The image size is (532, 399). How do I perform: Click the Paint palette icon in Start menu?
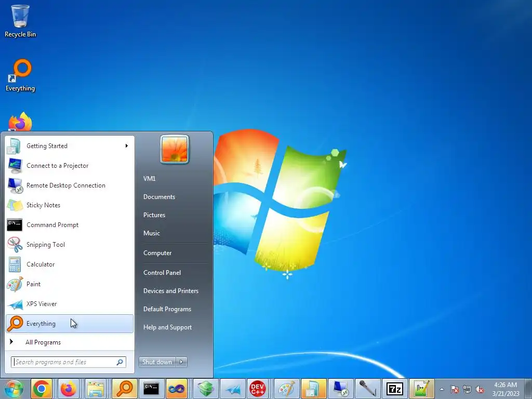coord(15,284)
